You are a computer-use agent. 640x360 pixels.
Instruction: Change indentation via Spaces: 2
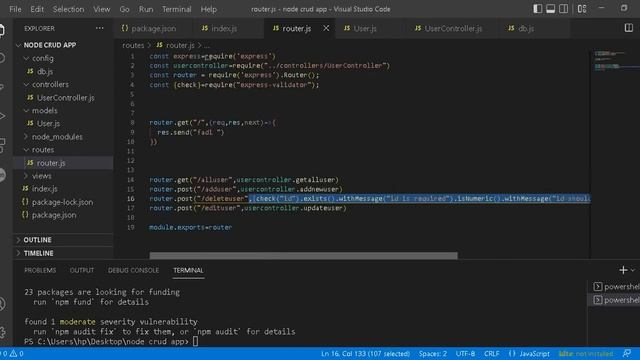433,353
